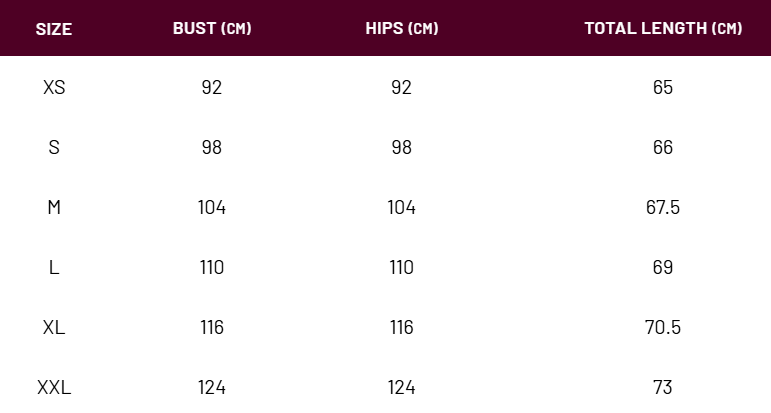
Task: Click the XXL total length 73
Action: (663, 387)
